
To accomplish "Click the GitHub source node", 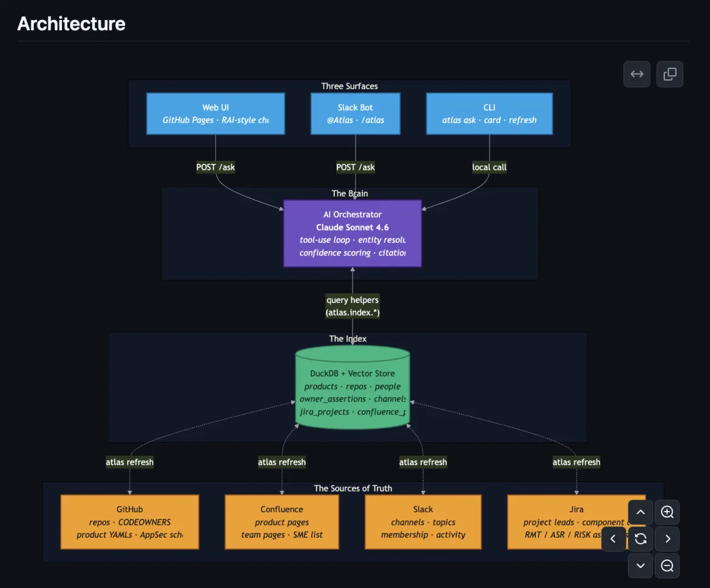I will pos(129,522).
